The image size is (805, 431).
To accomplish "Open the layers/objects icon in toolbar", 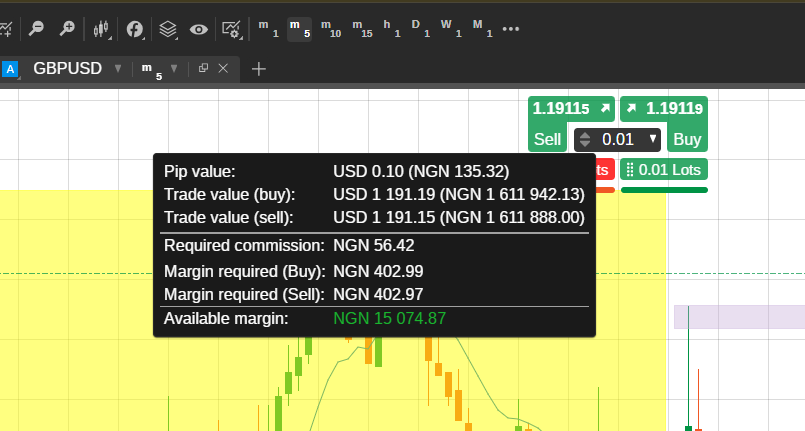I will tap(168, 29).
